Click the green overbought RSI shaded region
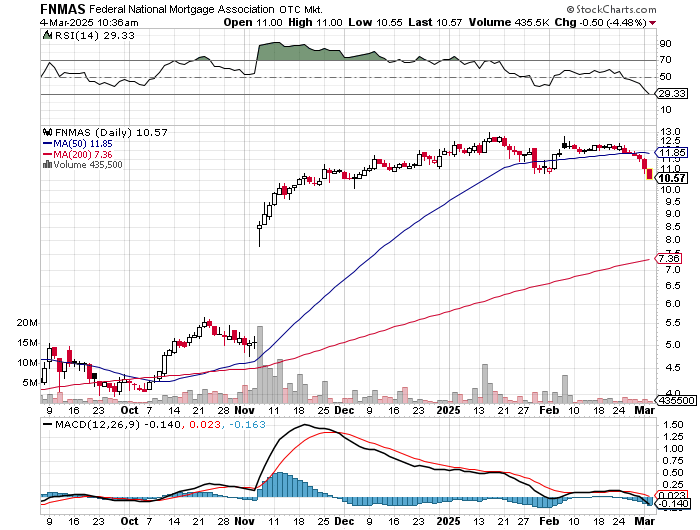This screenshot has width=700, height=530. (x=319, y=51)
